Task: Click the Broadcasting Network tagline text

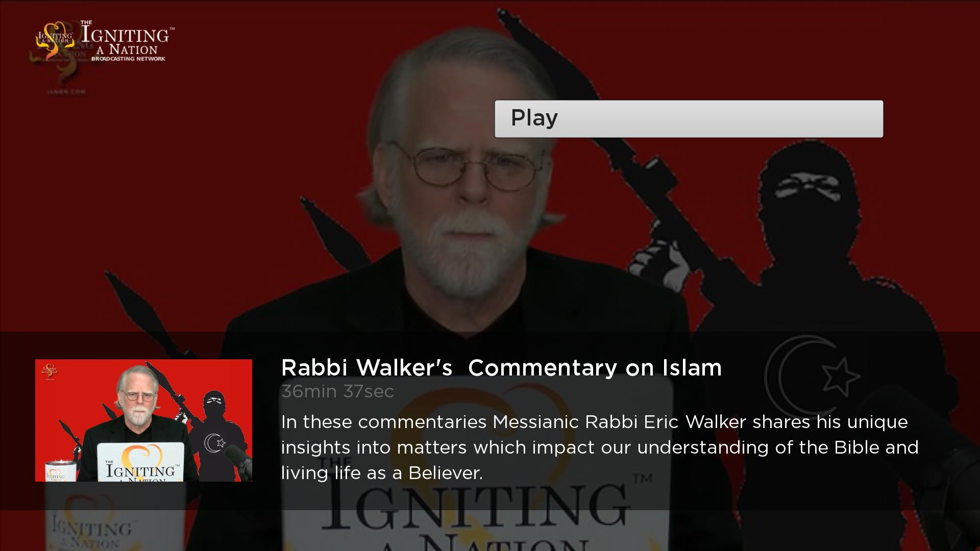Action: coord(128,59)
